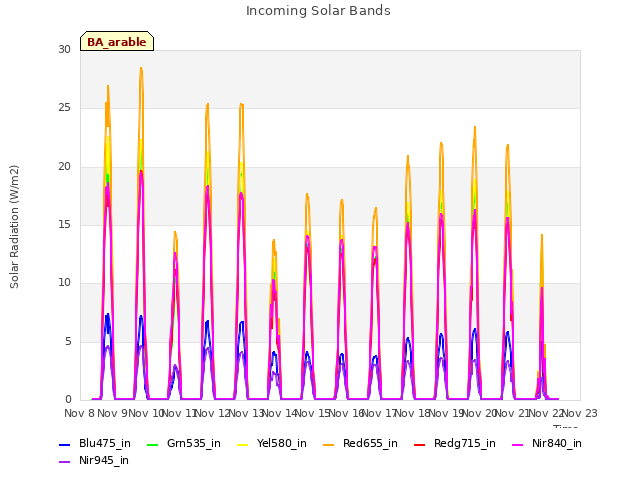The height and width of the screenshot is (480, 640).
Task: Click the blue Blu475_in peak on Nov 8
Action: [108, 314]
